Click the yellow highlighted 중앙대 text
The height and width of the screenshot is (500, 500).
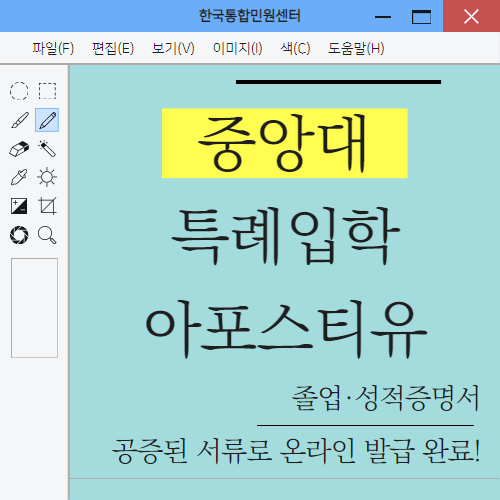285,143
